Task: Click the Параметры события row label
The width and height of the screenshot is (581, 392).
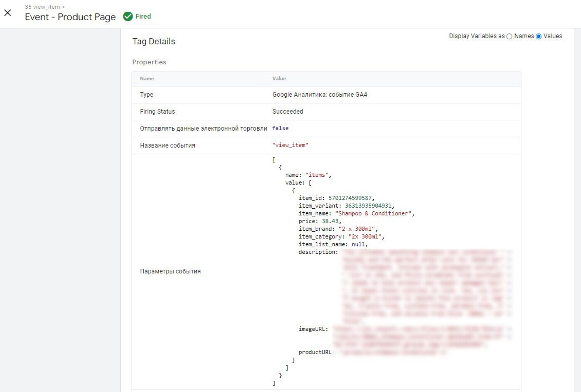Action: tap(170, 271)
